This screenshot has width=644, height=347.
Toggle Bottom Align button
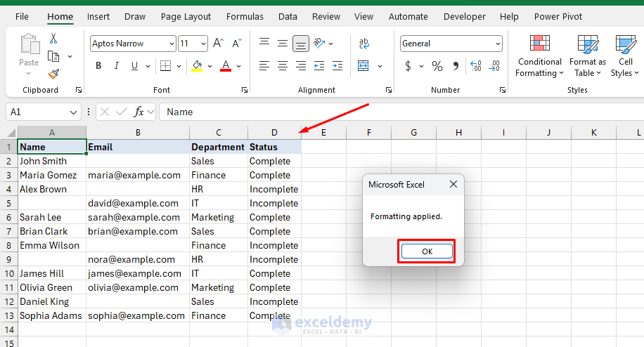pos(301,44)
